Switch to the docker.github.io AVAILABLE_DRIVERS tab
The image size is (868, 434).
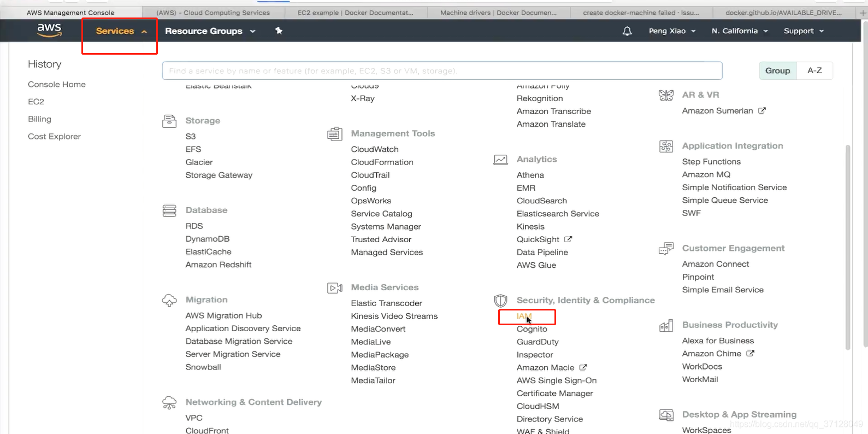(783, 13)
